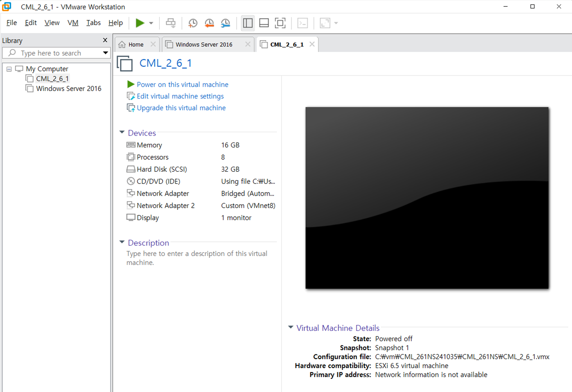Click the description text entry area
Image resolution: width=572 pixels, height=392 pixels.
coord(197,258)
